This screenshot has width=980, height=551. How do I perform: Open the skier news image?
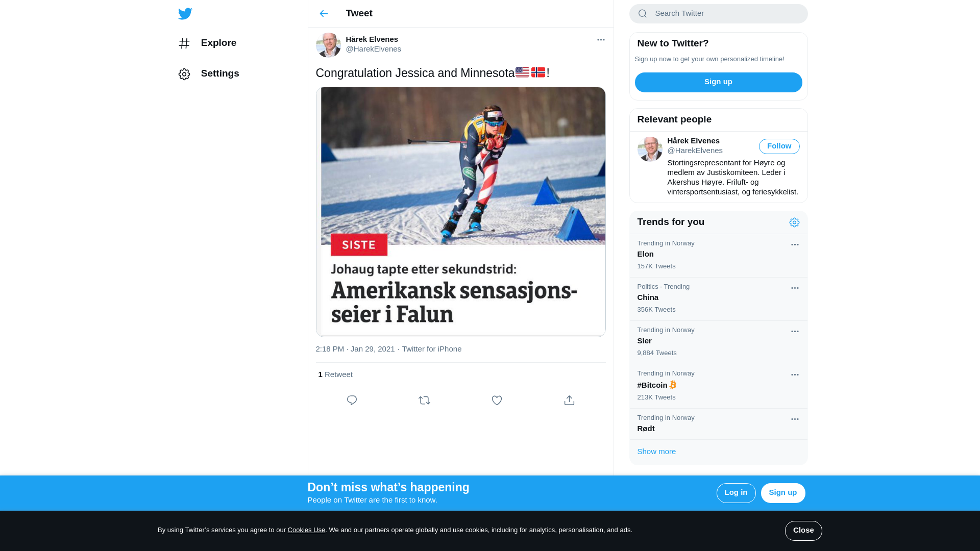tap(460, 212)
